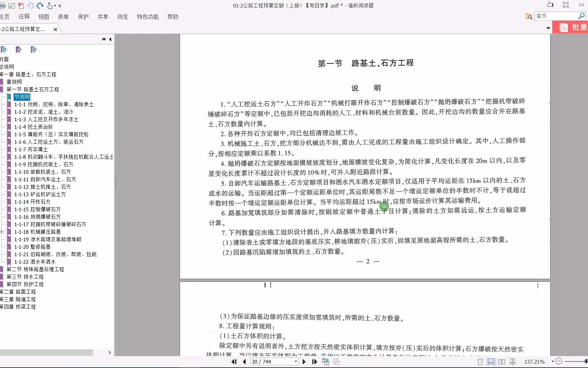
Task: Click the bookmark panel horizontal scrollbar
Action: point(46,352)
